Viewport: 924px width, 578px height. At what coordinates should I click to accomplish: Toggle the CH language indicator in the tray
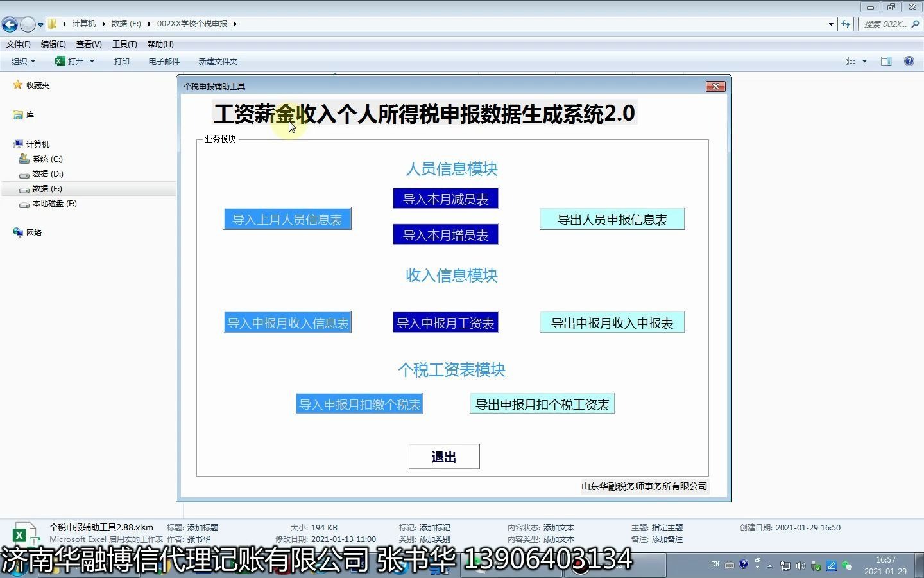tap(715, 565)
